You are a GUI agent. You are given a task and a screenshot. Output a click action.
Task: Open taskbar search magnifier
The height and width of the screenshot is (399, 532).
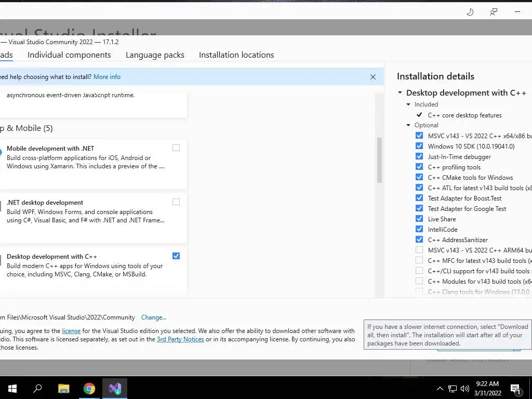coord(37,389)
